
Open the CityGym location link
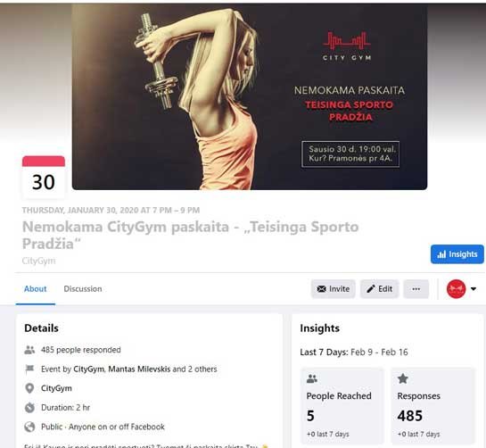pos(56,388)
